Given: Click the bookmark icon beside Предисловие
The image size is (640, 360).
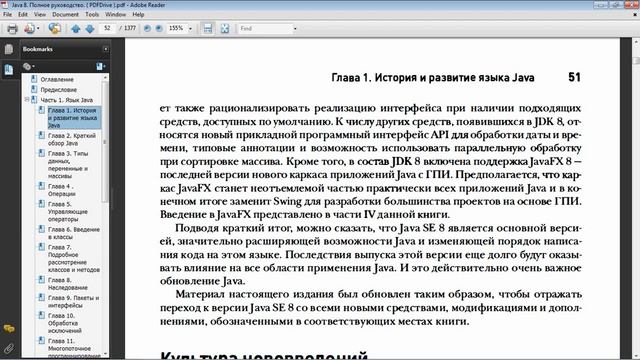Looking at the screenshot, I should (x=34, y=89).
